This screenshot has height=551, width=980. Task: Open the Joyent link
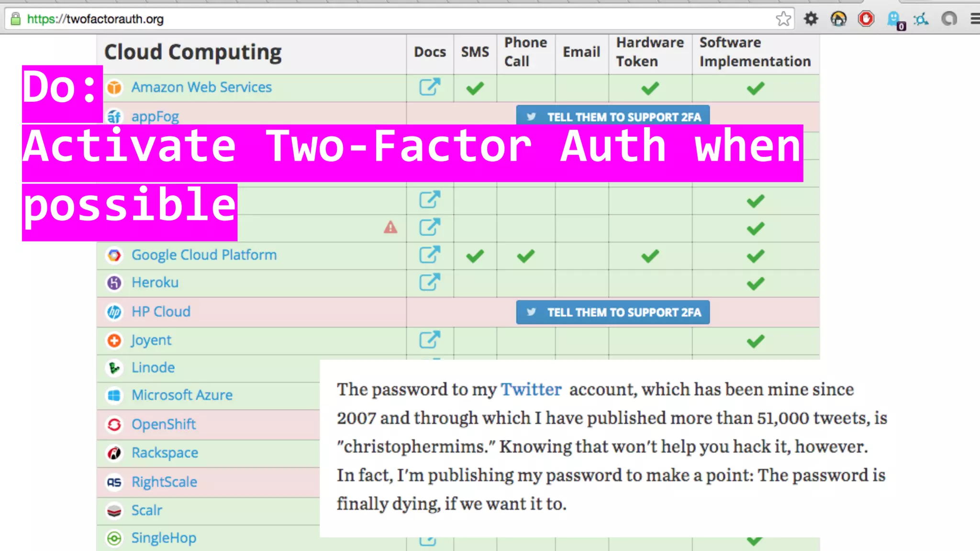click(x=151, y=341)
